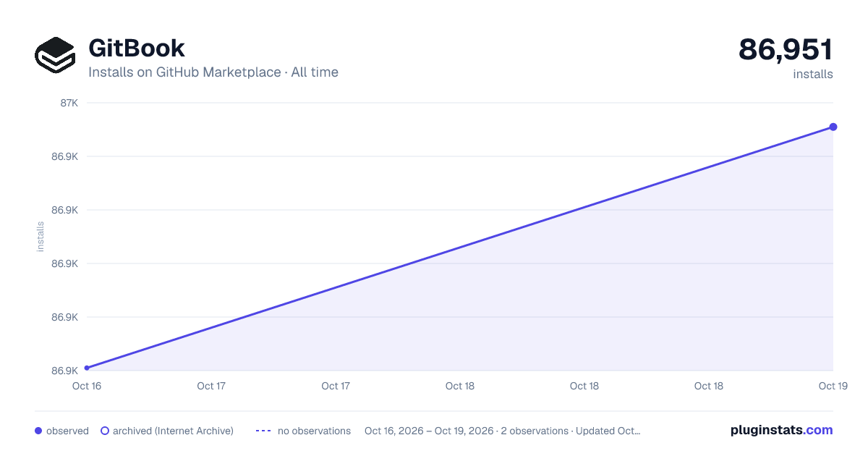
Task: Click the 'installs' label under the total count
Action: pos(813,74)
